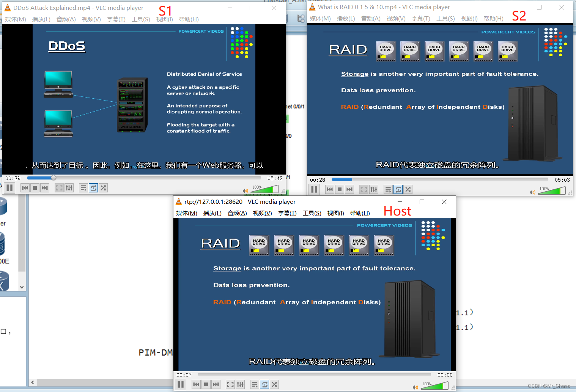Open the 视图 menu in the S2 window
This screenshot has width=576, height=392.
tap(469, 18)
